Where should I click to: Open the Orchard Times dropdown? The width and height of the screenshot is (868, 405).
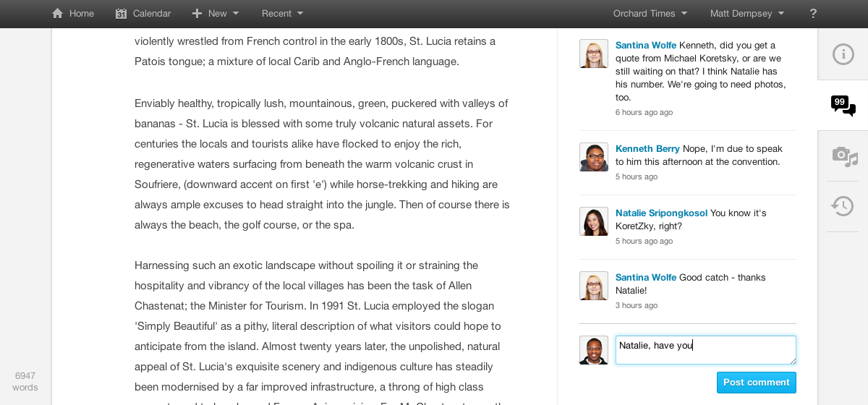click(x=650, y=14)
